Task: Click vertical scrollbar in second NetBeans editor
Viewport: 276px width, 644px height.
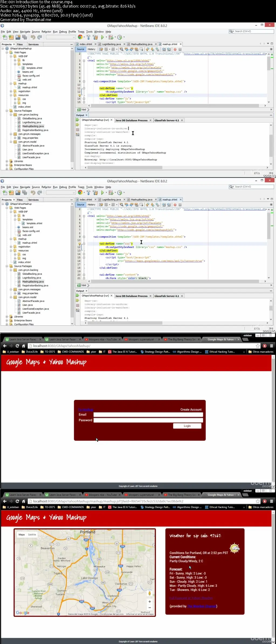Action: click(x=269, y=226)
